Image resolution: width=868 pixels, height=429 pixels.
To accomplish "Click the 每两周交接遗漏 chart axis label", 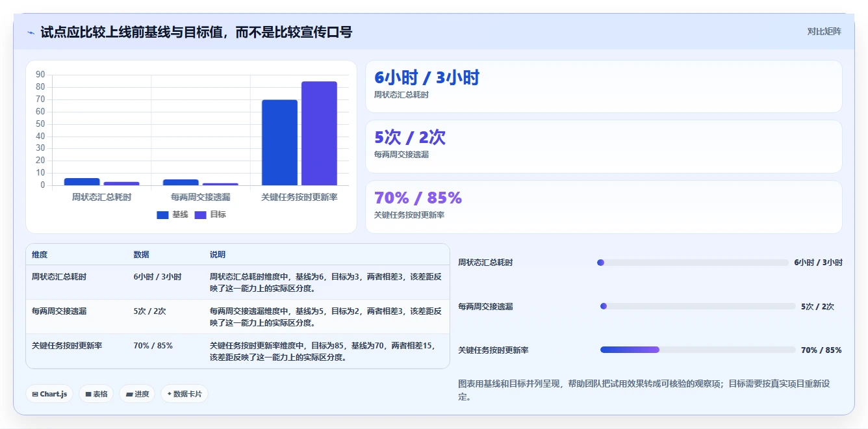I will coord(200,197).
